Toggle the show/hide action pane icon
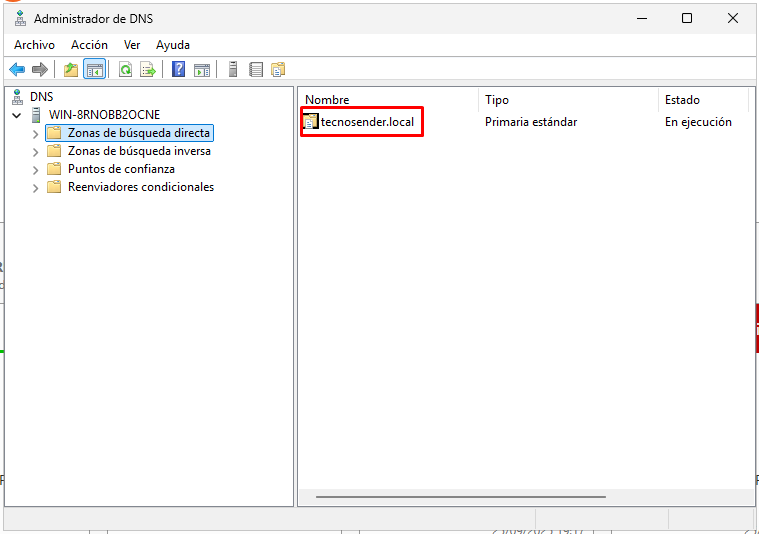Viewport: 759px width, 534px height. click(x=201, y=69)
